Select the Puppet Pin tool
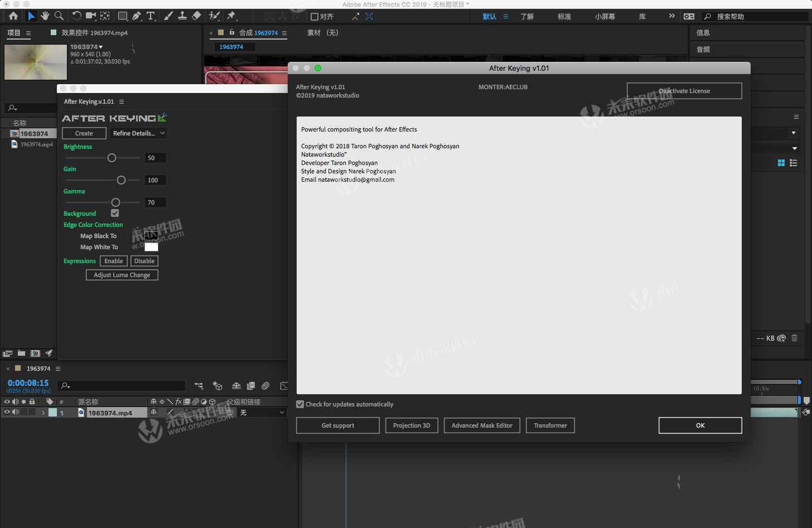Image resolution: width=812 pixels, height=528 pixels. click(x=231, y=16)
